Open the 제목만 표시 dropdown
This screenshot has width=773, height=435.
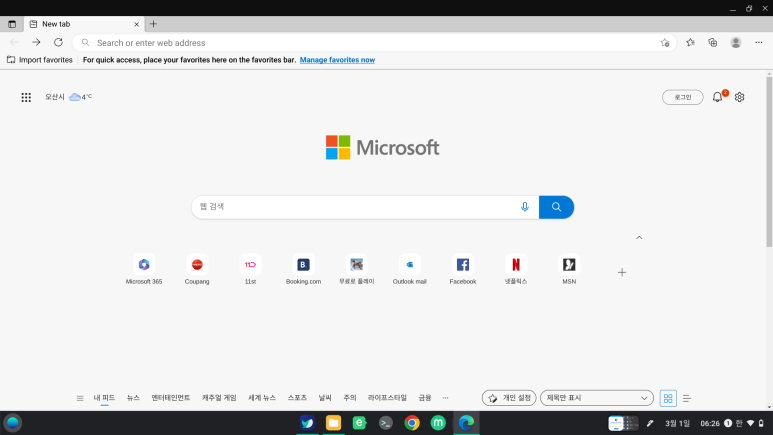(x=597, y=398)
